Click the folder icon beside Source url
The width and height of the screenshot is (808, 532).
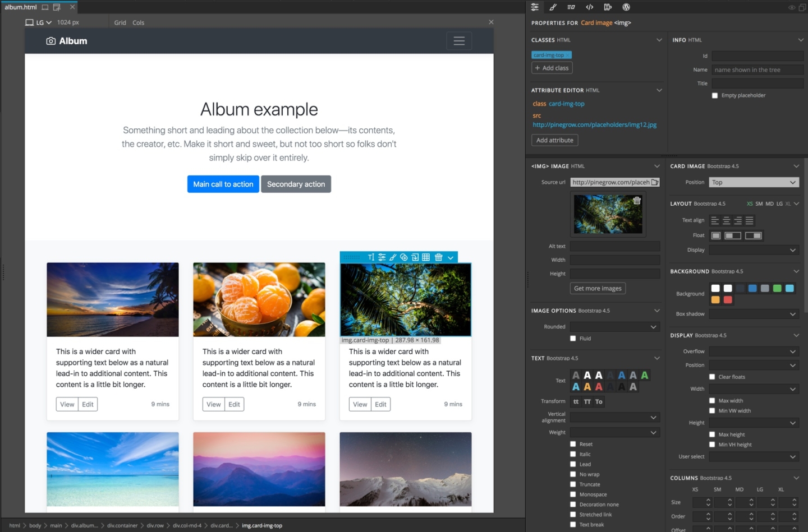654,182
